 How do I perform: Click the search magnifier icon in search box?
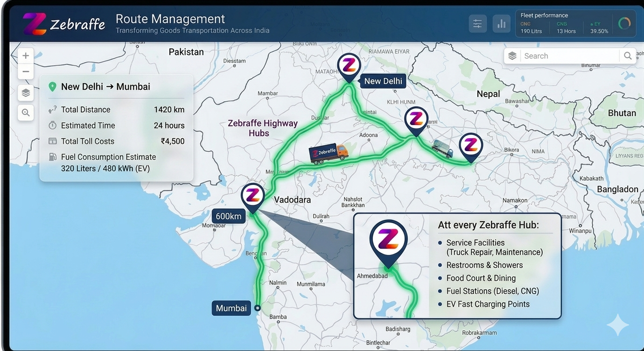[628, 56]
